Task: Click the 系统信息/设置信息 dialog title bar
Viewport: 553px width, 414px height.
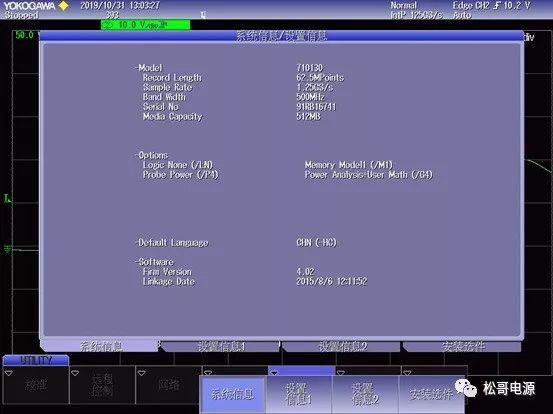Action: pos(281,36)
